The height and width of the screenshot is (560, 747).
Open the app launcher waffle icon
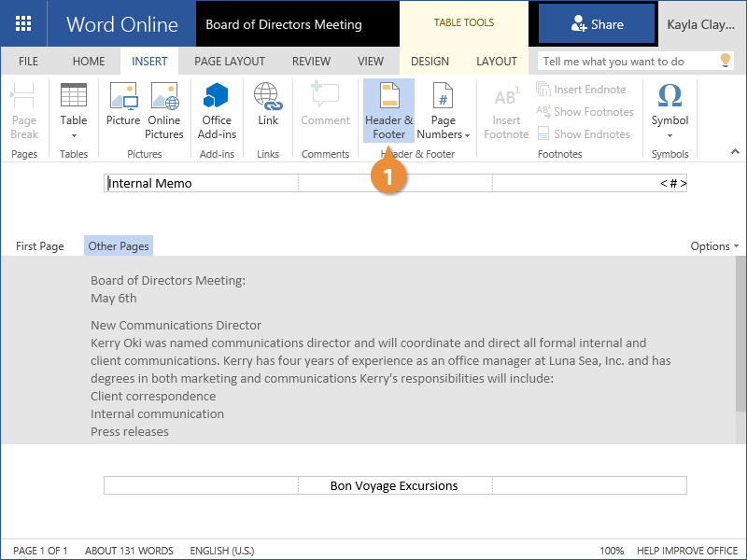(x=23, y=23)
